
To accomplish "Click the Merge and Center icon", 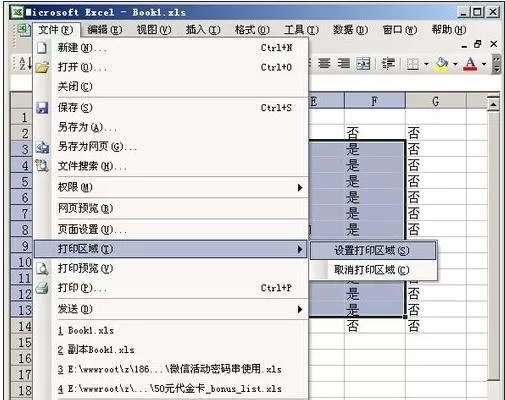I will (x=363, y=63).
